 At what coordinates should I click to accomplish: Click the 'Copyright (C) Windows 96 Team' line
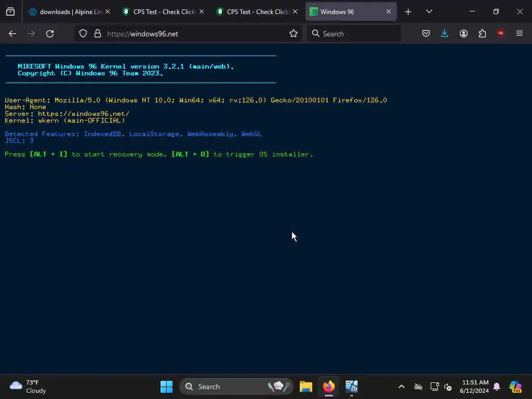click(x=90, y=73)
